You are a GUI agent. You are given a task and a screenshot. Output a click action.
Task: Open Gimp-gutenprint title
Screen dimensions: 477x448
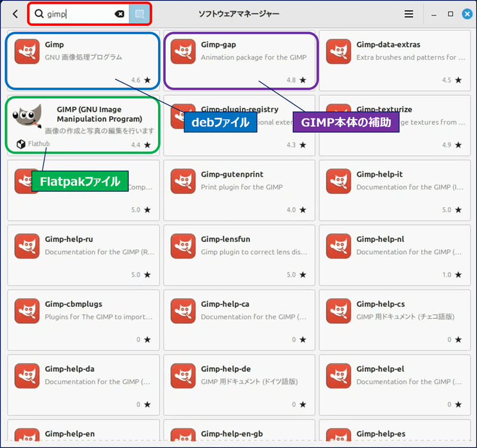pos(232,175)
